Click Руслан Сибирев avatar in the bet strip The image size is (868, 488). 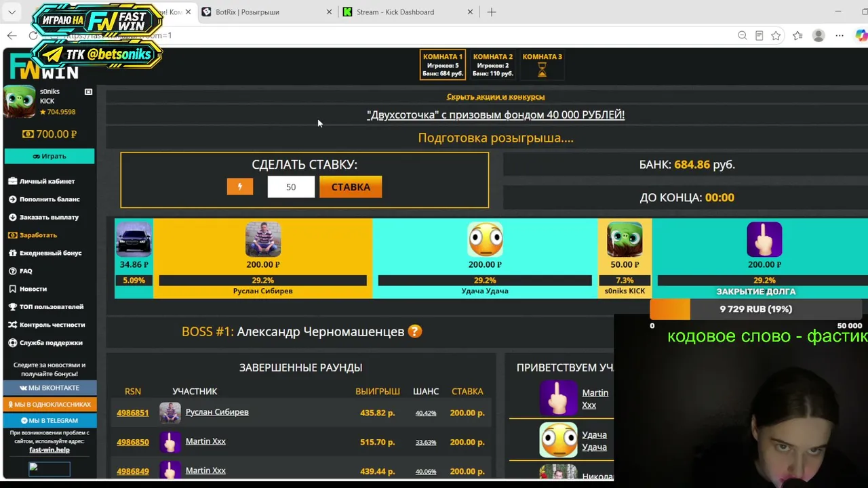[263, 239]
